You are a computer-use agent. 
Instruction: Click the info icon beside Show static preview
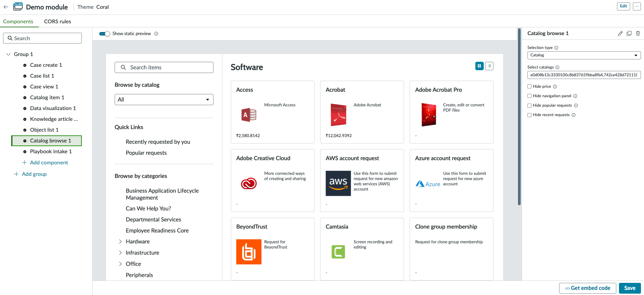coord(156,34)
